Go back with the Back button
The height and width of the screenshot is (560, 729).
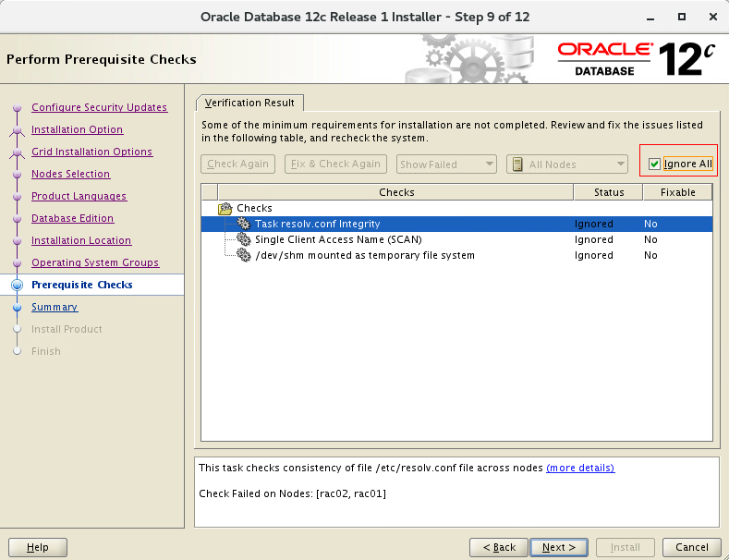499,547
